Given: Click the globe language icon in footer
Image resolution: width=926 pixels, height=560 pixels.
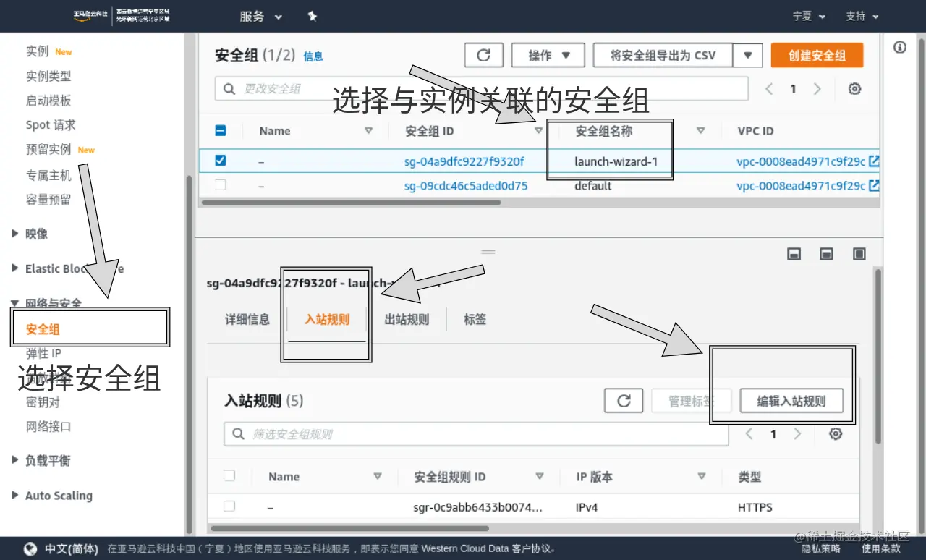Looking at the screenshot, I should [30, 548].
